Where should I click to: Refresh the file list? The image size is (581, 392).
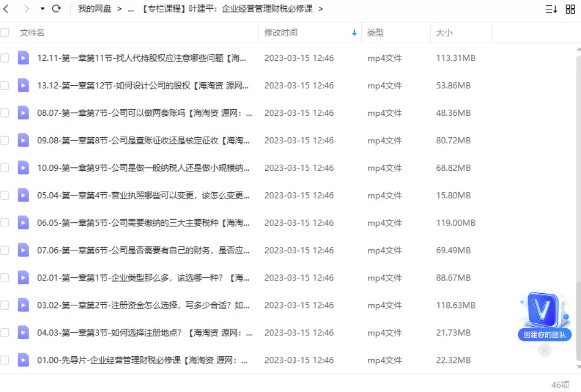point(57,9)
